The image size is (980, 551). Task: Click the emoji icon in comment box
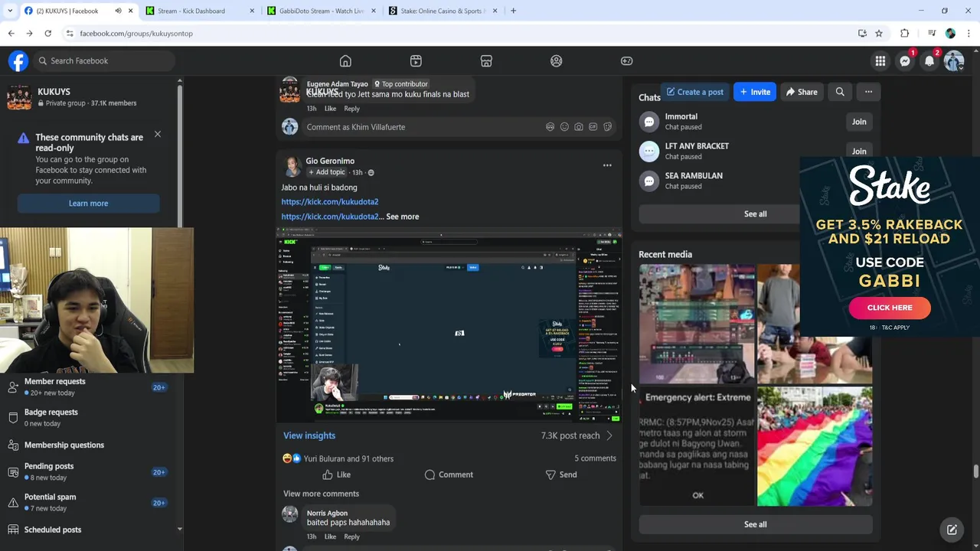pyautogui.click(x=564, y=127)
